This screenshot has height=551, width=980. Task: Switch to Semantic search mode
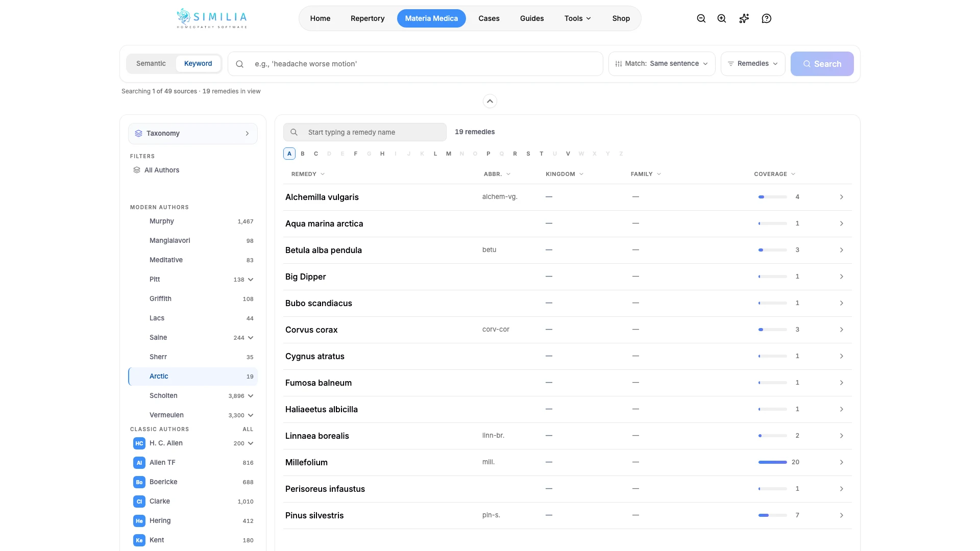[151, 64]
